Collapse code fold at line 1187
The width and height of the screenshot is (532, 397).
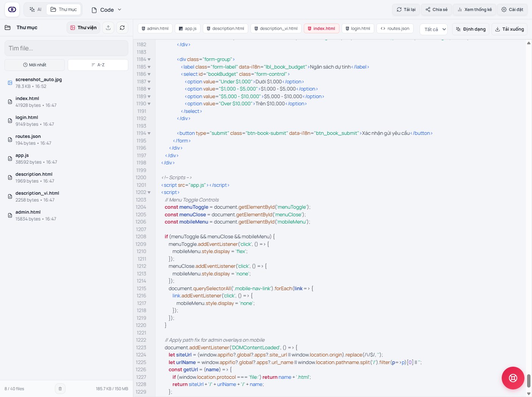149,81
